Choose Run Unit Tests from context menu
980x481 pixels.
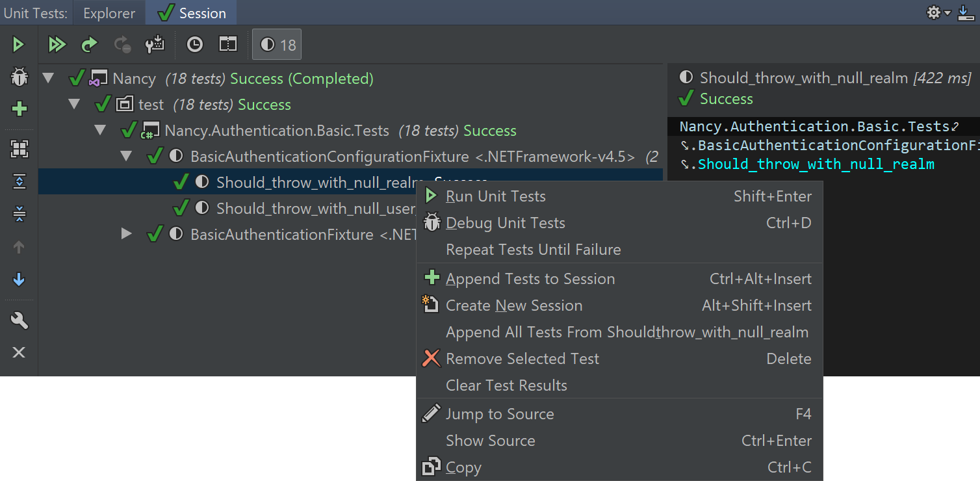coord(619,196)
